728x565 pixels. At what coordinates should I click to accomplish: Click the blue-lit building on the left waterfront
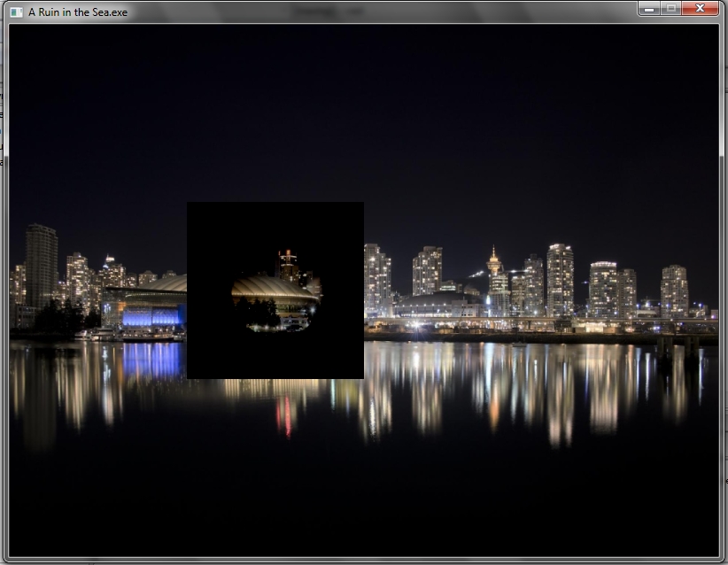click(151, 315)
